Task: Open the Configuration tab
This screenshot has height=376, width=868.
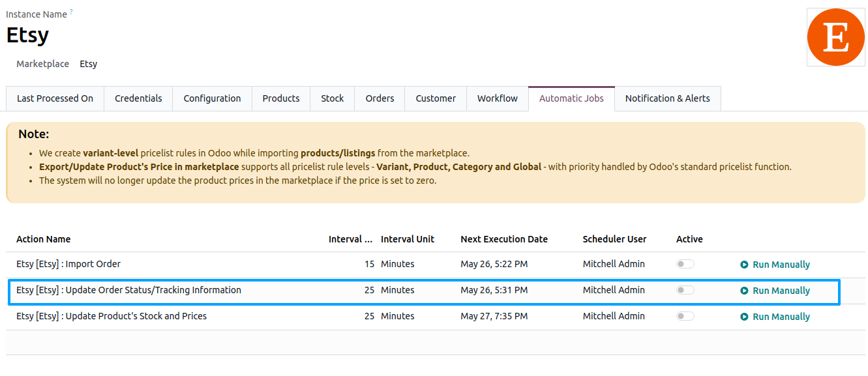Action: point(213,98)
